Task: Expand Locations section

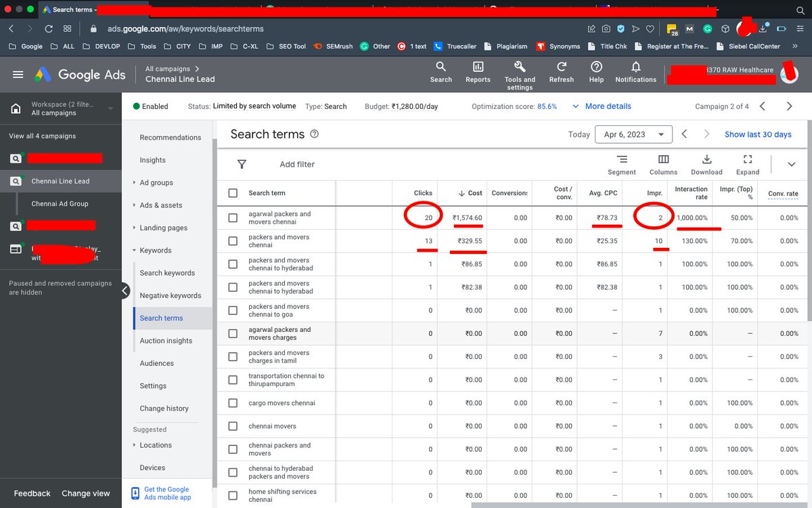Action: point(135,445)
